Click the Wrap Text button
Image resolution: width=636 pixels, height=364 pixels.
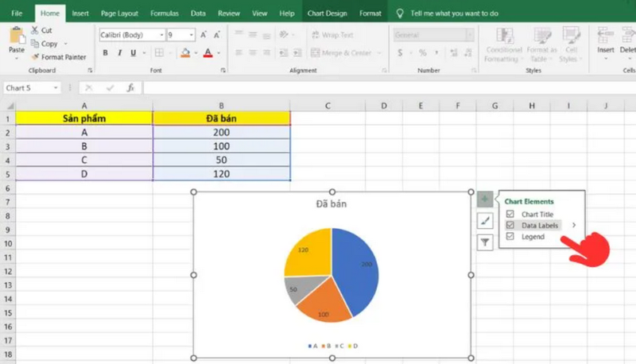pos(332,35)
